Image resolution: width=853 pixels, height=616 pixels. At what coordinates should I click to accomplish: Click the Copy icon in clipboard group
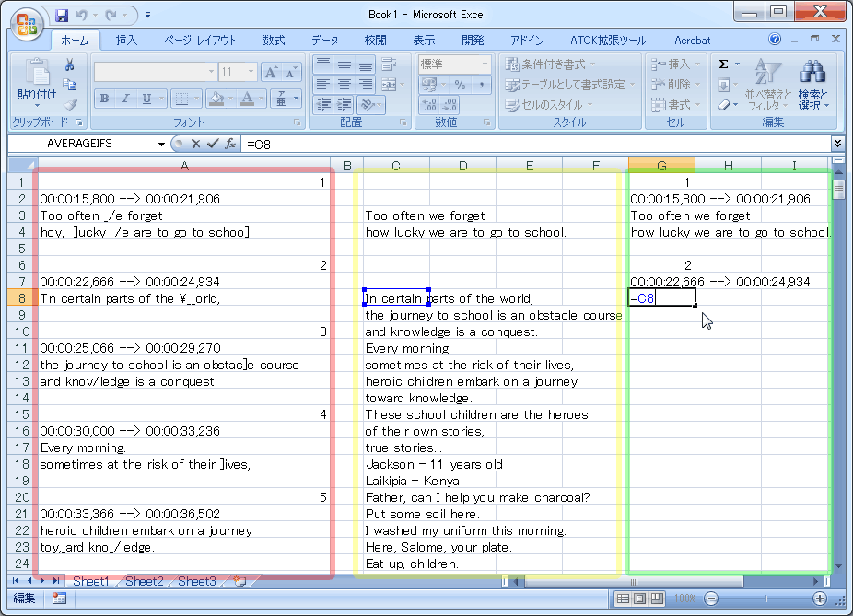point(70,85)
